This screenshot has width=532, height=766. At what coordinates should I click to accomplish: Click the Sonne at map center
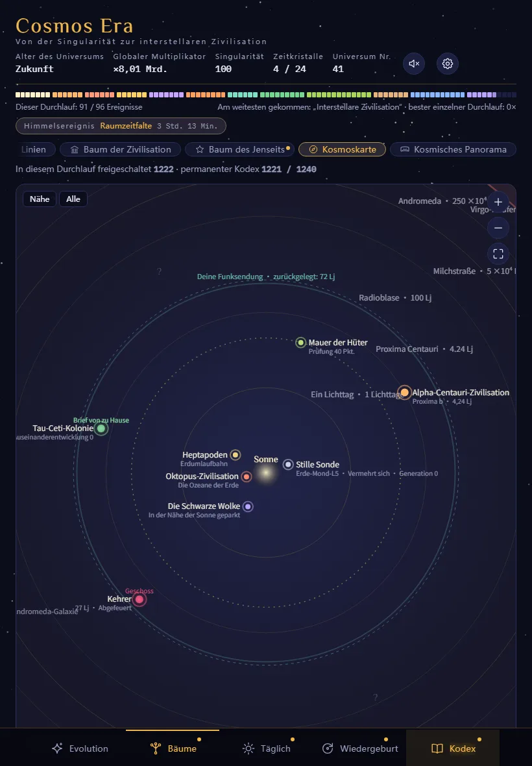pyautogui.click(x=266, y=473)
